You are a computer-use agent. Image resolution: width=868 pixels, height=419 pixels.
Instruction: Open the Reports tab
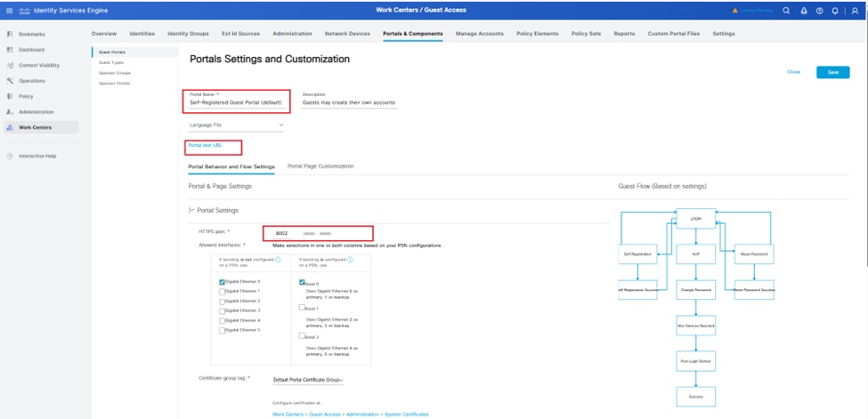[x=624, y=34]
